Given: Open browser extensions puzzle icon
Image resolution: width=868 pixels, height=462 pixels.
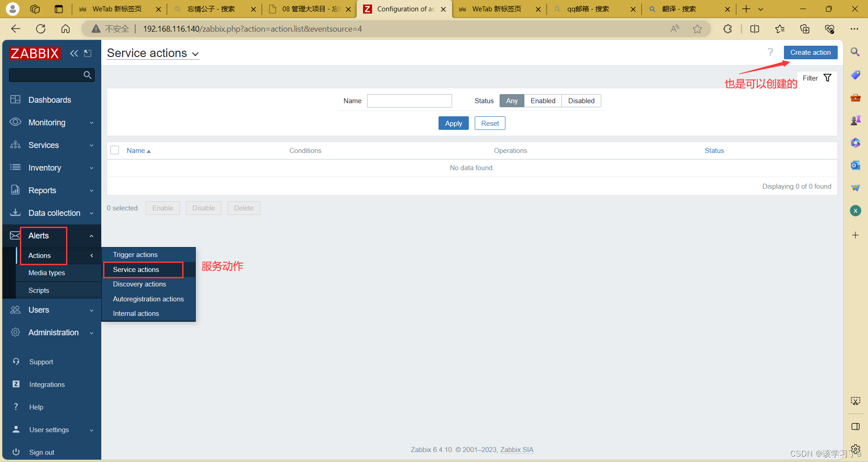Looking at the screenshot, I should coord(727,29).
